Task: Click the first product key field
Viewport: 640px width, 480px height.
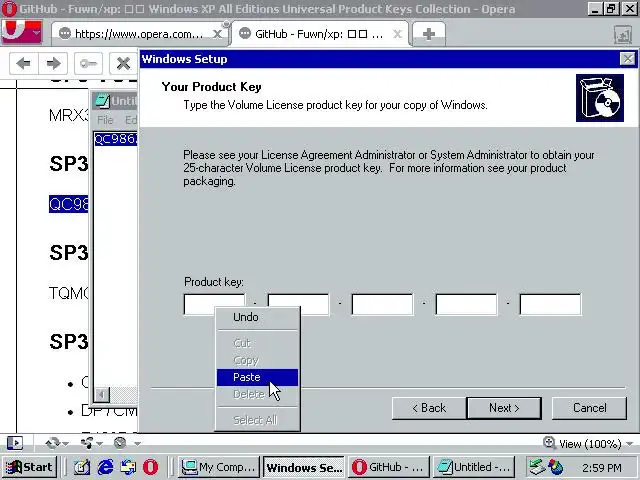Action: [215, 304]
